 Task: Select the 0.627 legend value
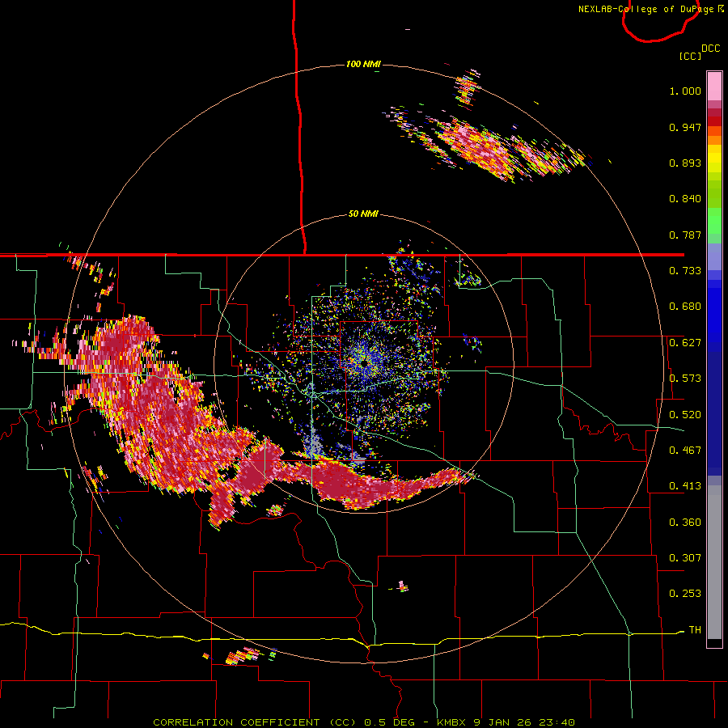click(685, 343)
